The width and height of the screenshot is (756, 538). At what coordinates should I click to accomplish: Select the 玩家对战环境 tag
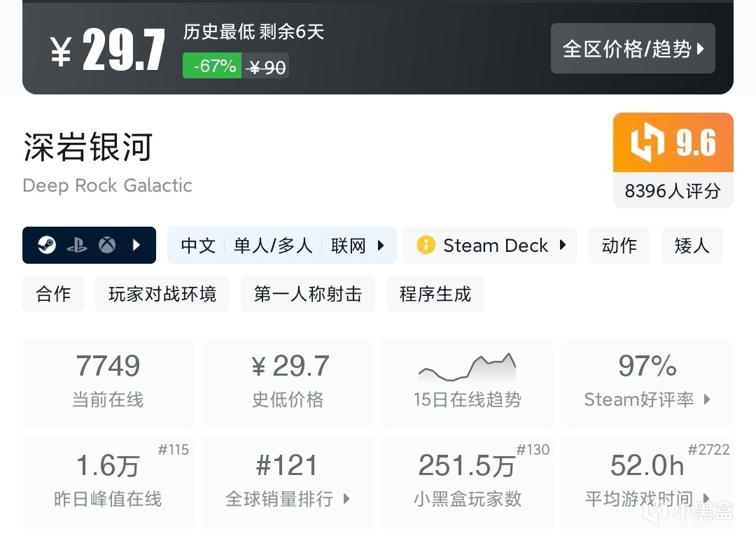[162, 294]
